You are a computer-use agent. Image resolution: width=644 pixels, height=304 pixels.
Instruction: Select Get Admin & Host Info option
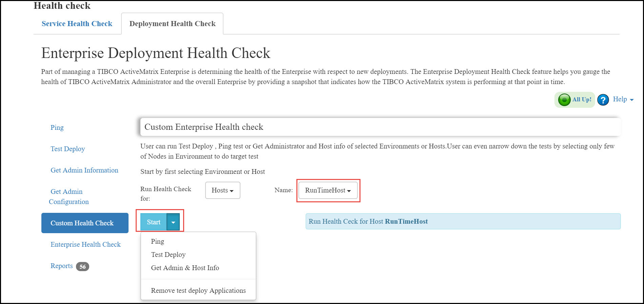(185, 268)
